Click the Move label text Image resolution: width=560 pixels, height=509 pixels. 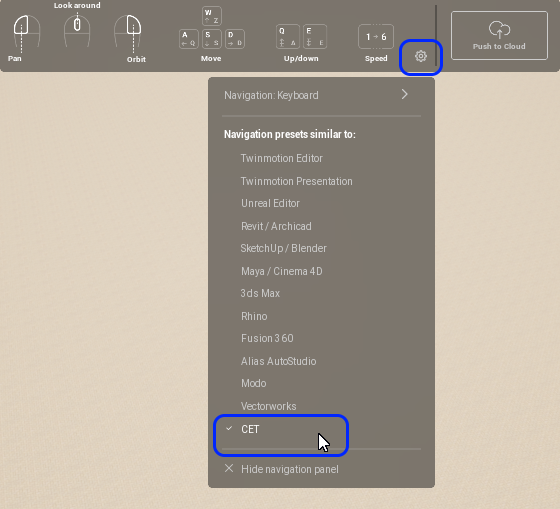[x=211, y=59]
